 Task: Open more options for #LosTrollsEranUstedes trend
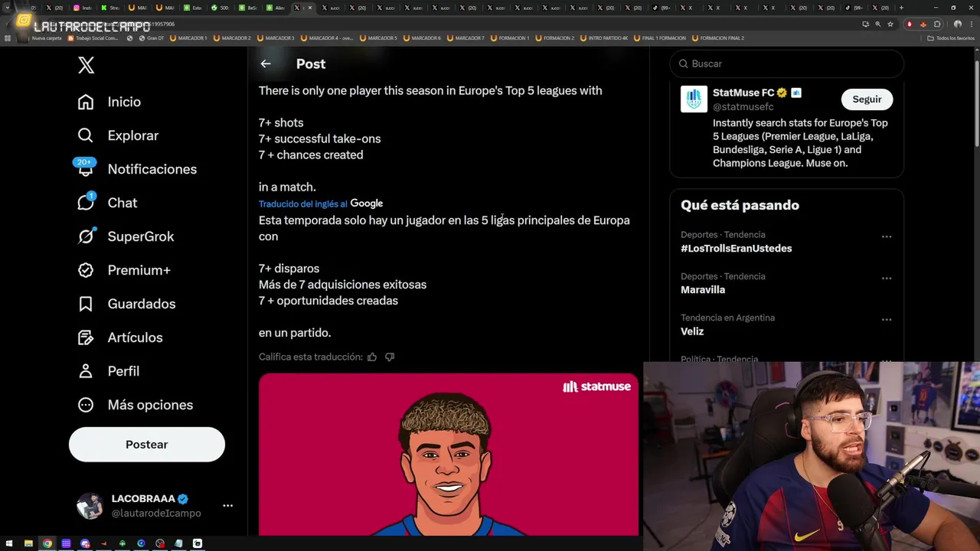(887, 236)
